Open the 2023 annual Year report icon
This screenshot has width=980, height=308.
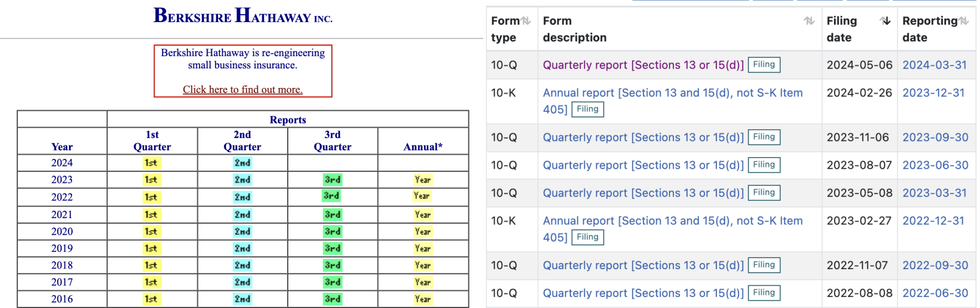click(423, 180)
